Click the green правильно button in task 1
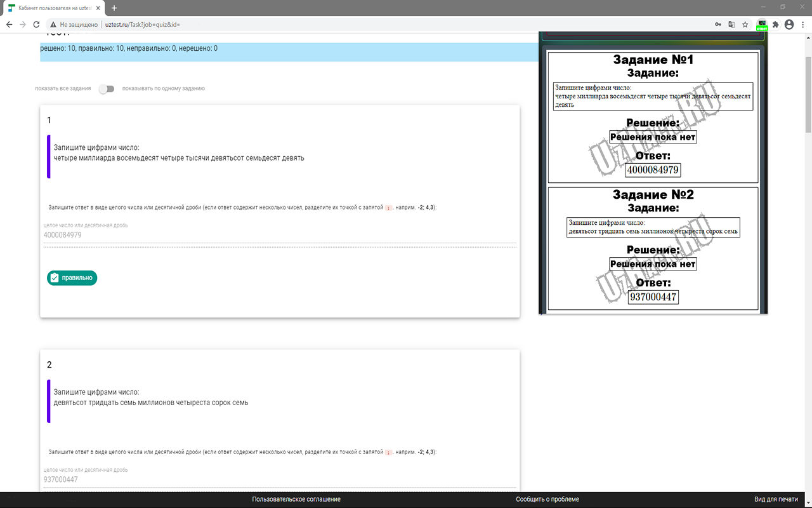 (72, 277)
